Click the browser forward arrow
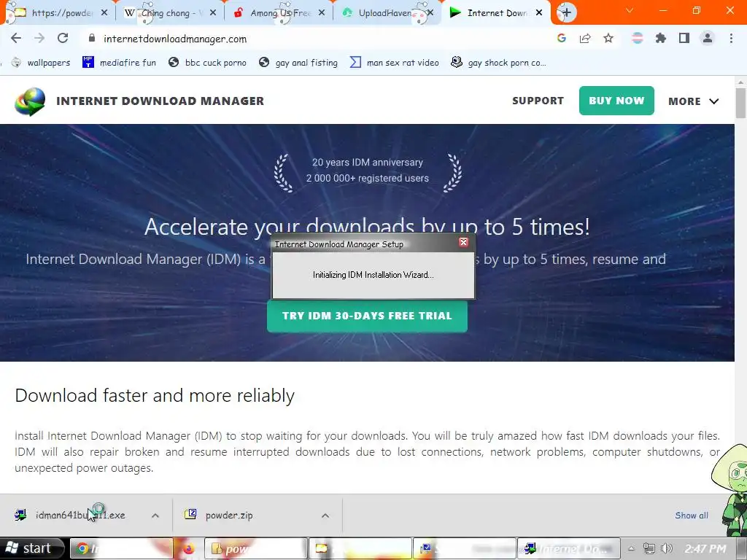 point(39,38)
